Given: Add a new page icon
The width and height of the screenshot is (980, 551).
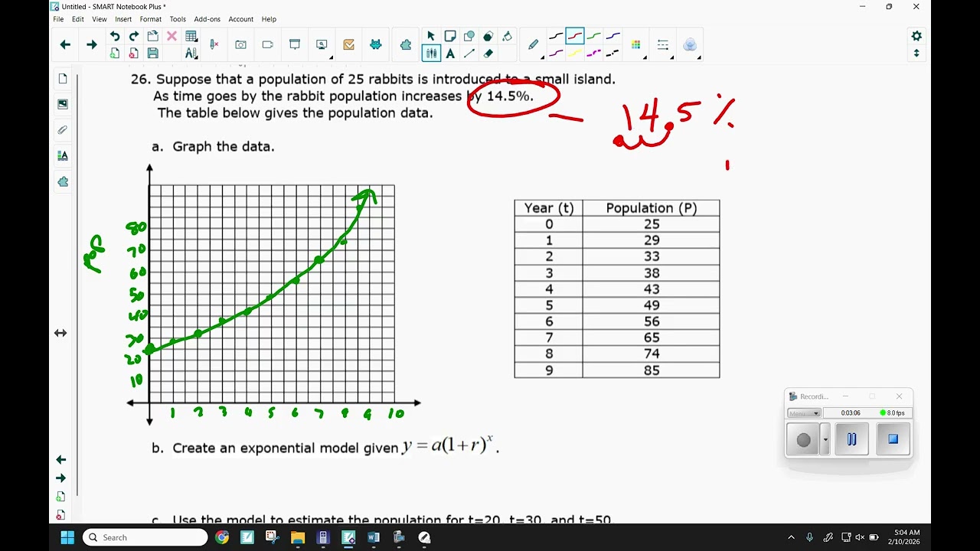Looking at the screenshot, I should pyautogui.click(x=115, y=54).
